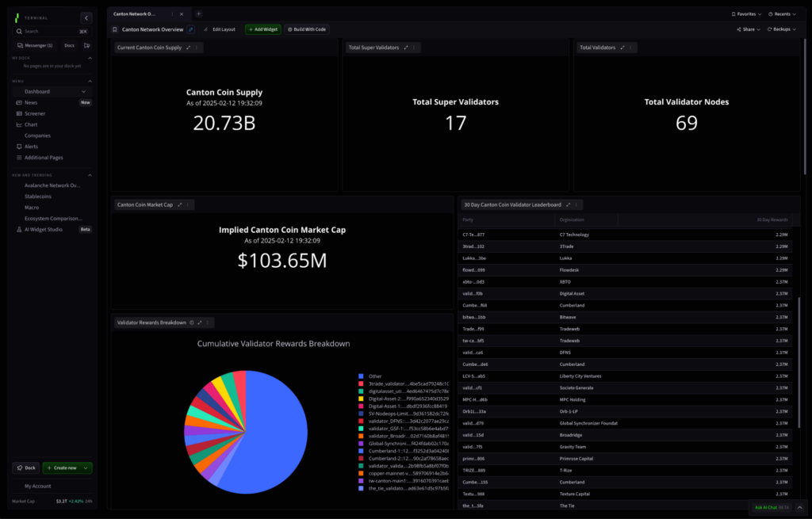Toggle SV-Nodeops-Limit legend entry
The height and width of the screenshot is (519, 812).
[x=404, y=414]
